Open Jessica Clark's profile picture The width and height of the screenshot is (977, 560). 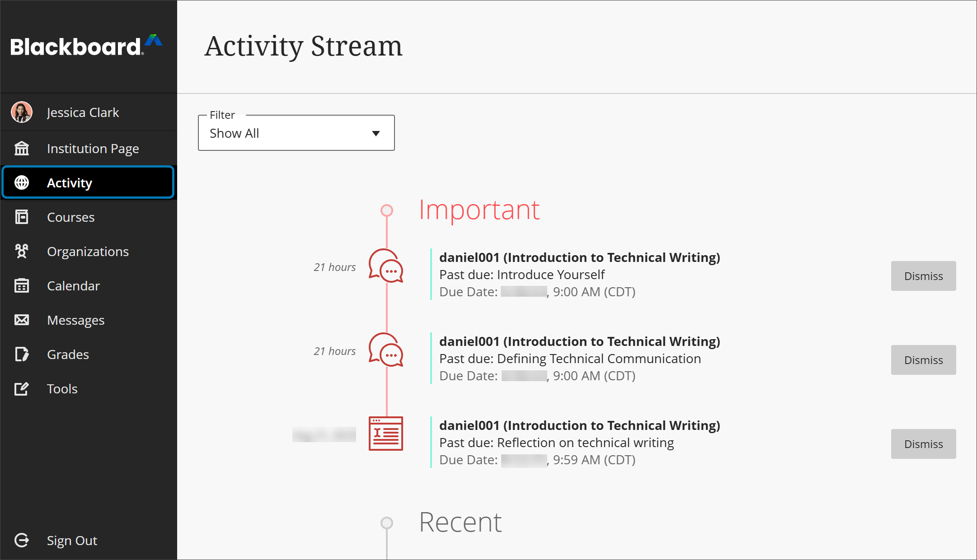coord(21,112)
